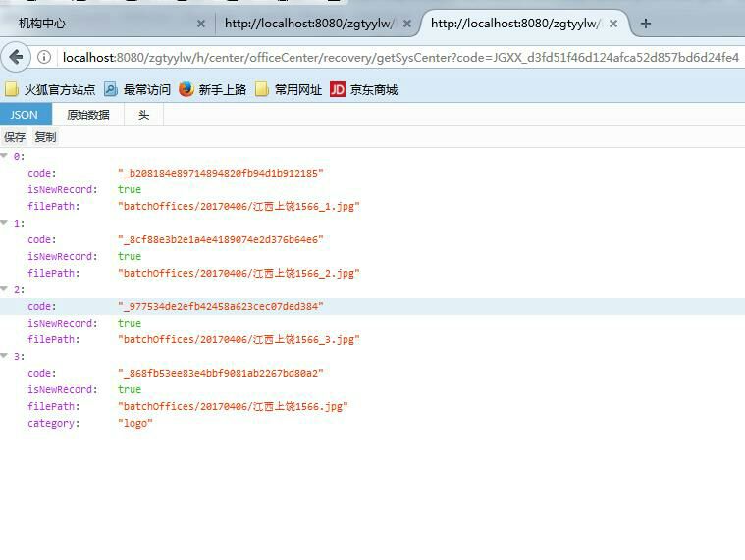This screenshot has height=560, width=745.
Task: Open a new tab with plus button
Action: 645,24
